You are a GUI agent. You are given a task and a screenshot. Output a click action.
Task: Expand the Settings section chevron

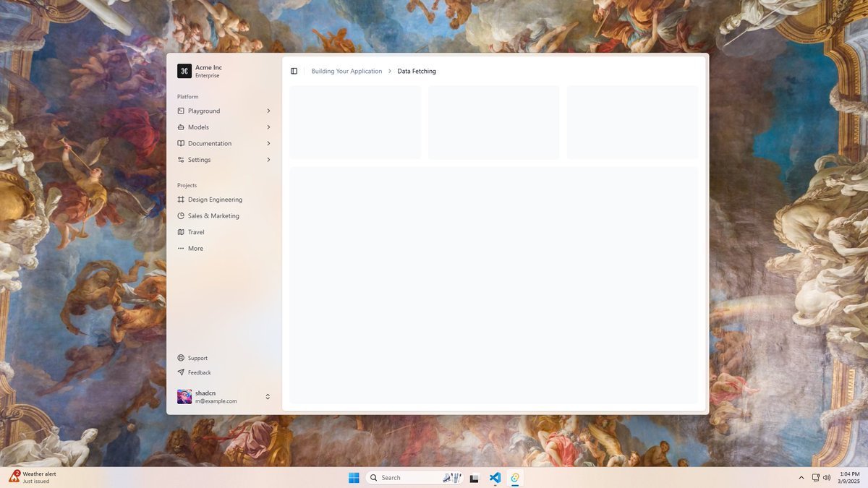point(268,160)
